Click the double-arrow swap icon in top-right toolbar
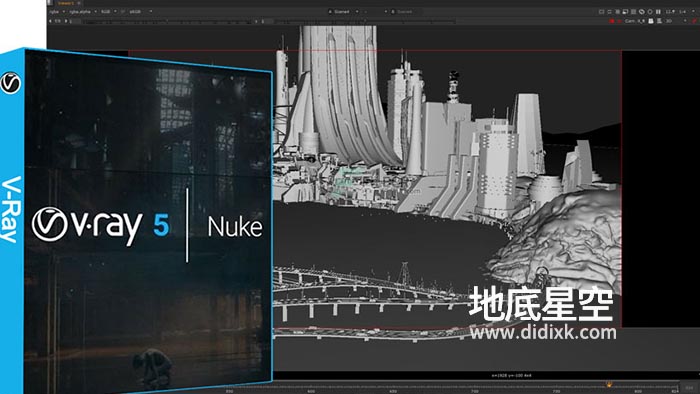Viewport: 700px width, 394px height. [610, 12]
